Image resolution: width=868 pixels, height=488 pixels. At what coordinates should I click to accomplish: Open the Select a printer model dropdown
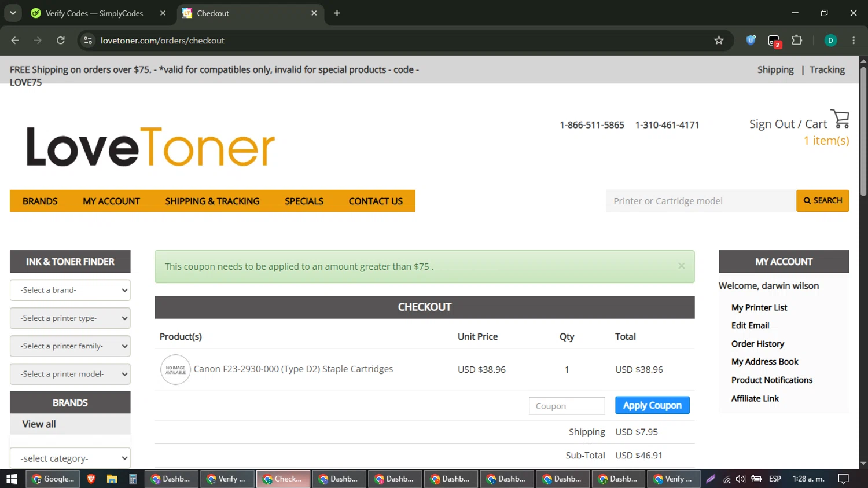pyautogui.click(x=70, y=374)
